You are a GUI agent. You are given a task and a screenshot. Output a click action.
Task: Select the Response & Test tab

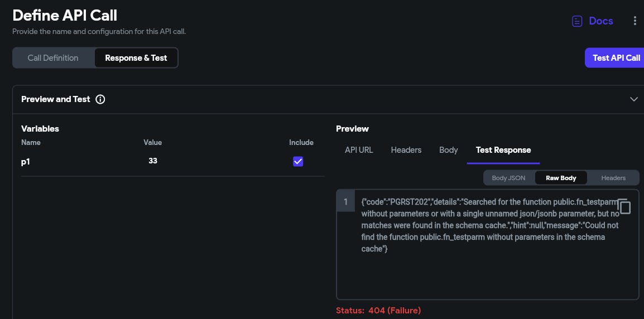[136, 58]
